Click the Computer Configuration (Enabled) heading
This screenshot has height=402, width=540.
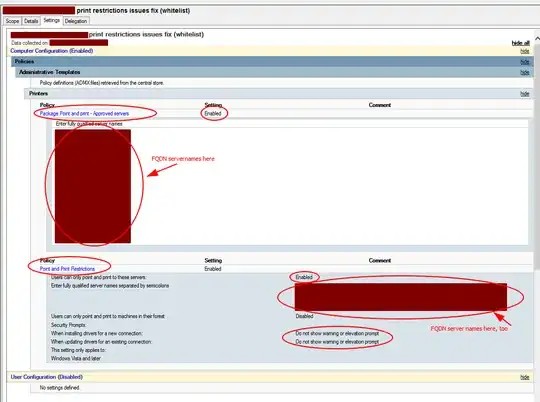click(52, 51)
